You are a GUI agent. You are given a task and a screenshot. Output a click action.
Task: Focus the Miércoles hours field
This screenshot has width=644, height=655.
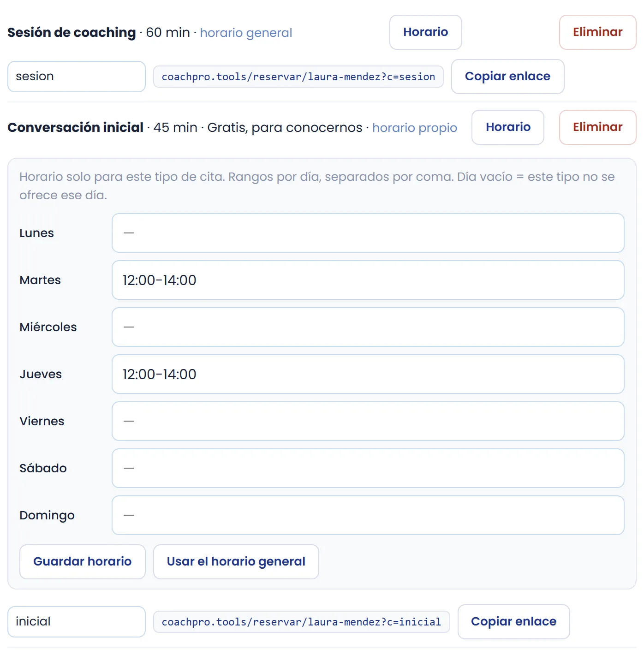[368, 327]
